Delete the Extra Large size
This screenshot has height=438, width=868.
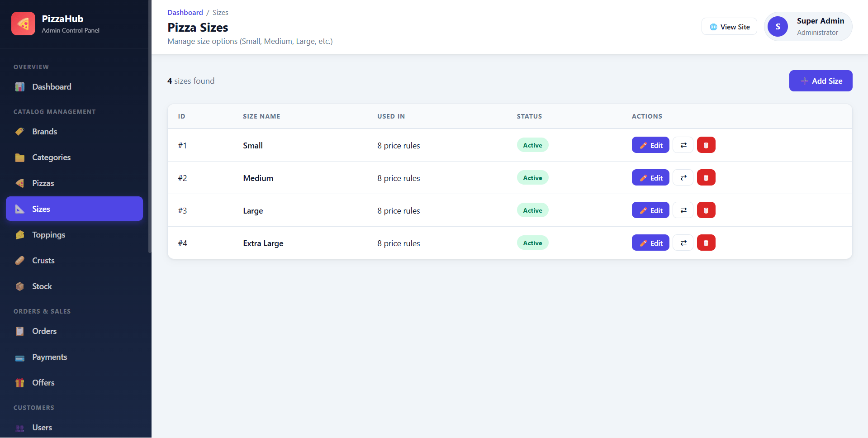click(706, 243)
